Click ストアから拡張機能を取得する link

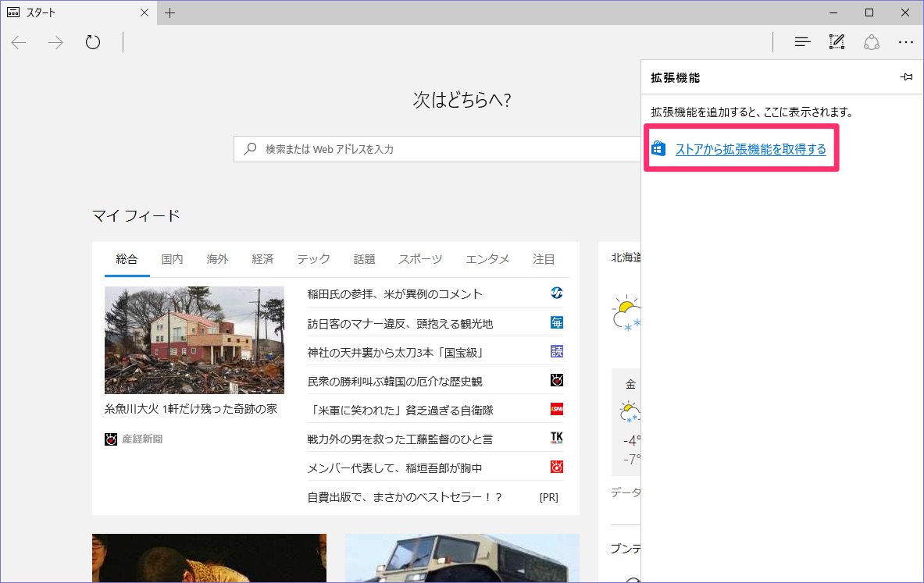(750, 149)
